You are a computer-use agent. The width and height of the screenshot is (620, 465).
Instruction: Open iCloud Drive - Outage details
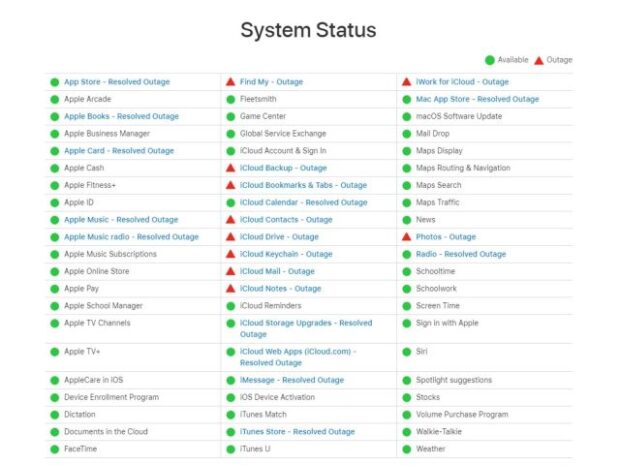click(279, 237)
